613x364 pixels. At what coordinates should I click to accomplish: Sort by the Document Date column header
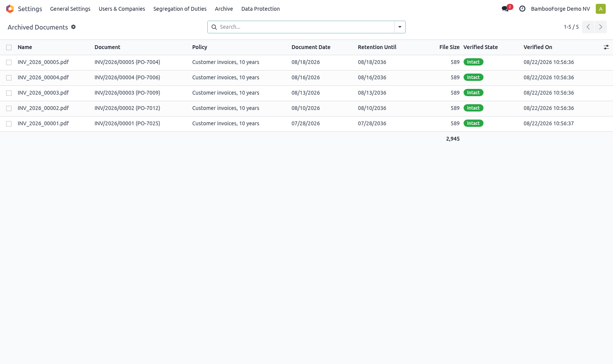[x=311, y=47]
